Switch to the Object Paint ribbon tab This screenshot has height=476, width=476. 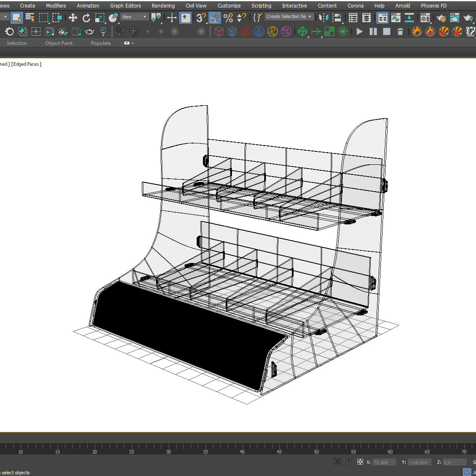[59, 43]
